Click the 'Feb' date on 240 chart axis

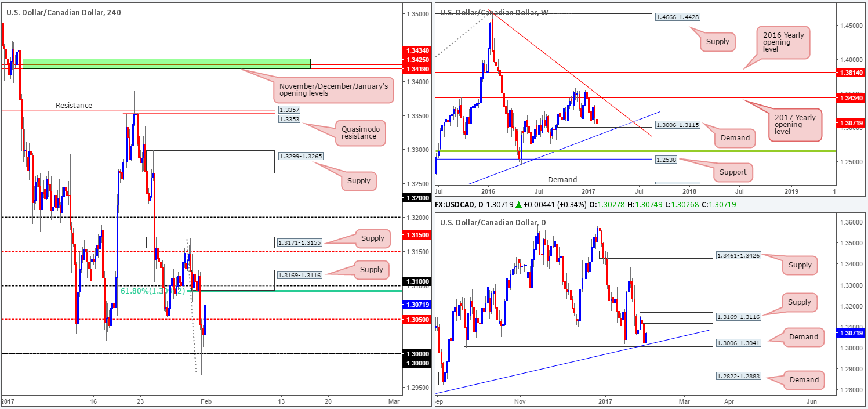pos(205,401)
